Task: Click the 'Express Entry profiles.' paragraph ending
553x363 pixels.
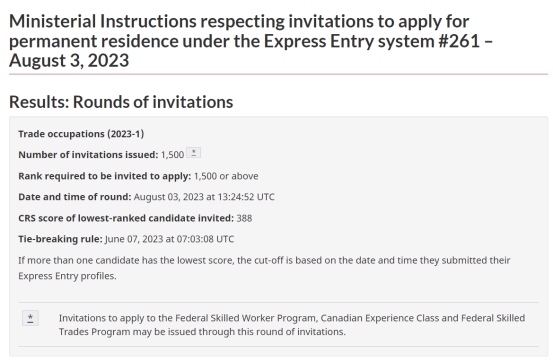Action: point(67,276)
